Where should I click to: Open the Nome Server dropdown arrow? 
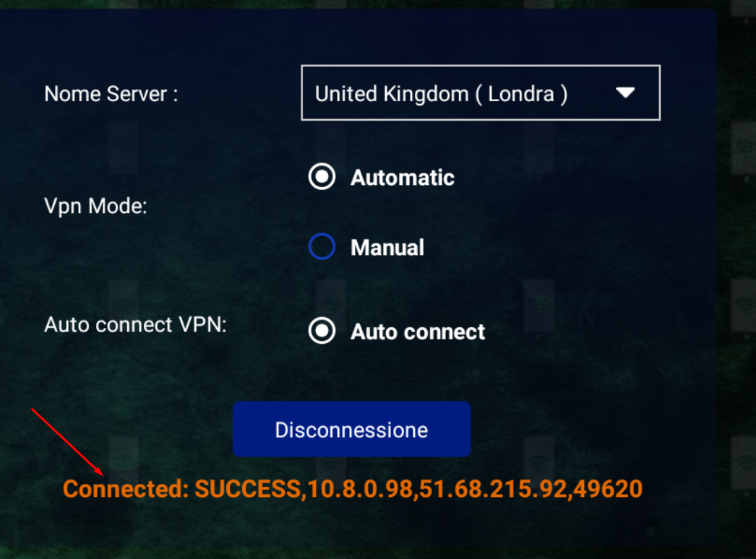624,93
